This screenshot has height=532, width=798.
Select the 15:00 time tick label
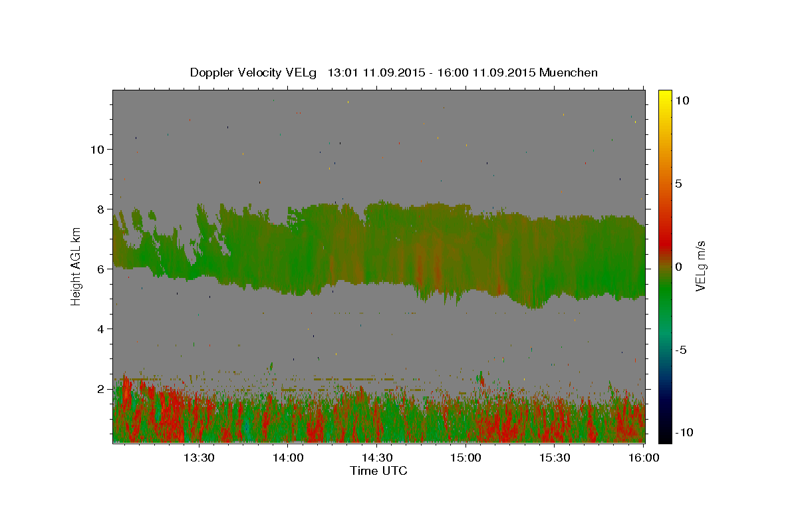tap(465, 458)
